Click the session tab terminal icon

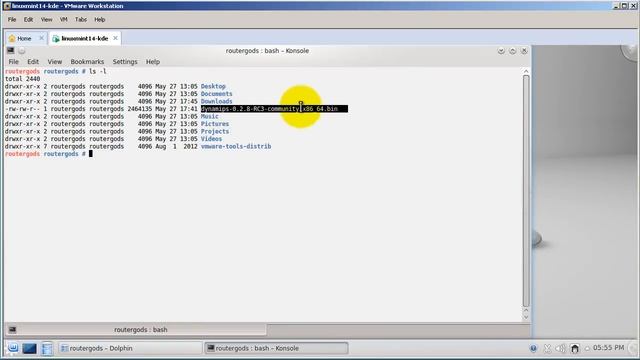tap(12, 329)
